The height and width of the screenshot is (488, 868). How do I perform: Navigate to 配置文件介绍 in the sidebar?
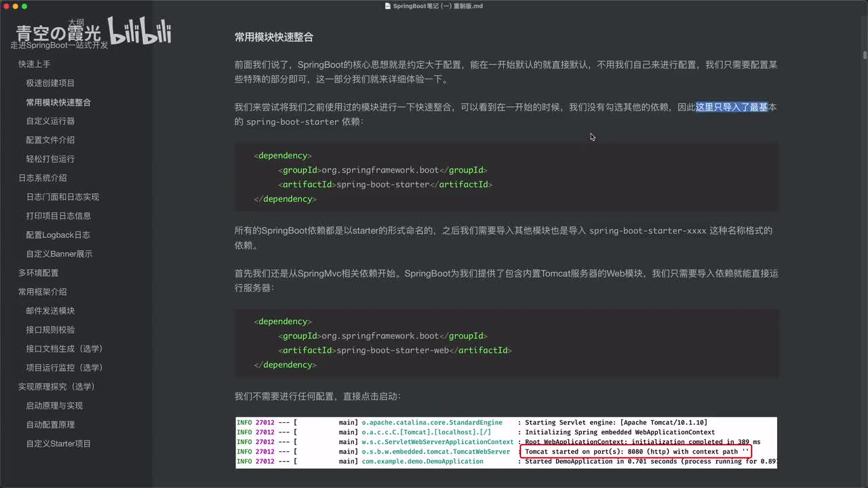coord(51,140)
